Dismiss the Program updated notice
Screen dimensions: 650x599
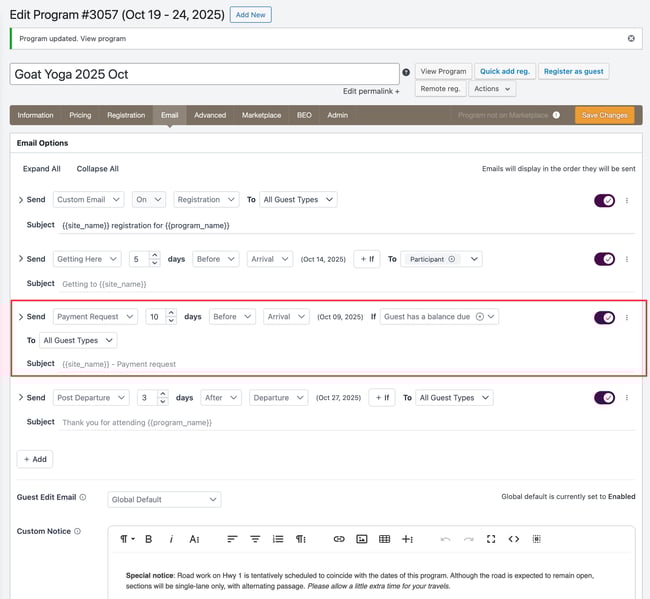[631, 38]
